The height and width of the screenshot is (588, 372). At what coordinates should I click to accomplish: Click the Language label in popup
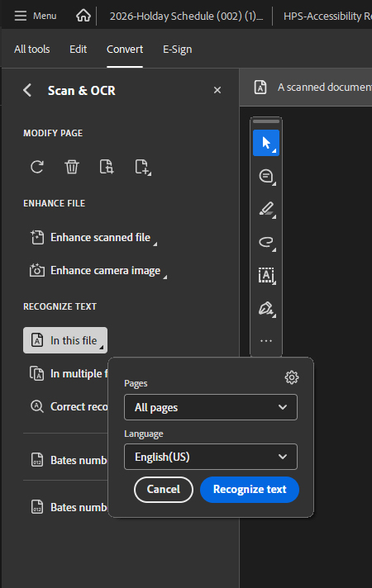pyautogui.click(x=143, y=434)
